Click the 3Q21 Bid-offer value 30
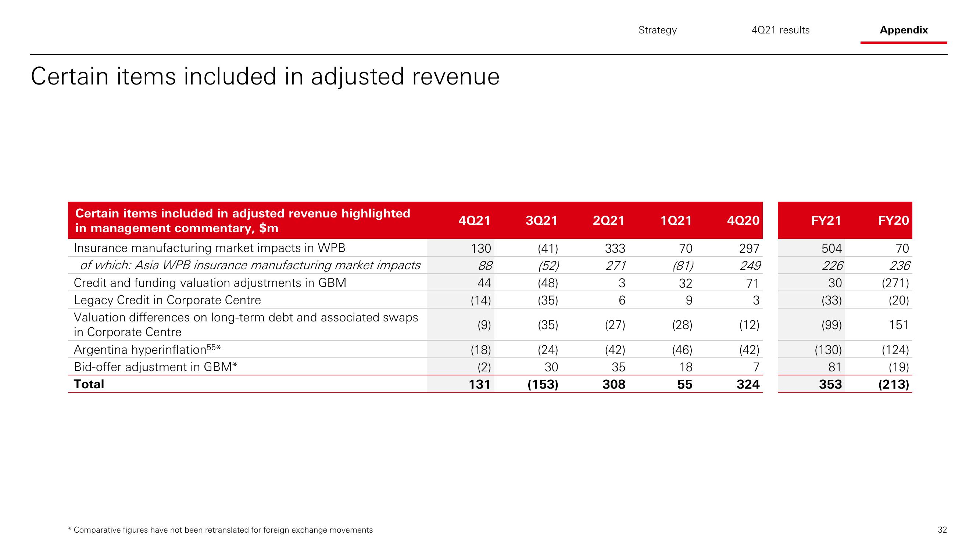 tap(551, 367)
